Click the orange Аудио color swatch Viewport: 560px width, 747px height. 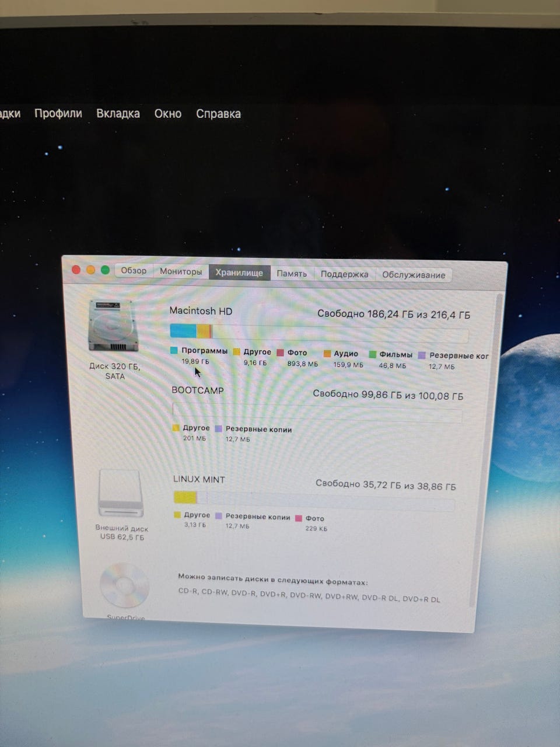[x=327, y=353]
